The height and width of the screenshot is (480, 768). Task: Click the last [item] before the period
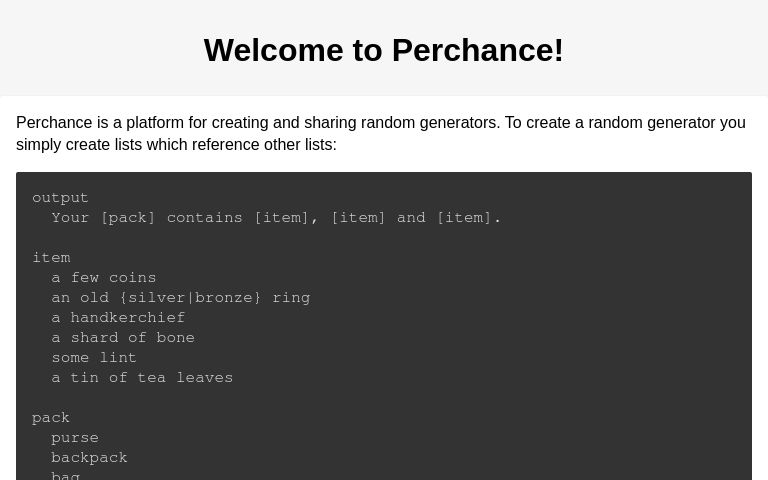point(463,217)
